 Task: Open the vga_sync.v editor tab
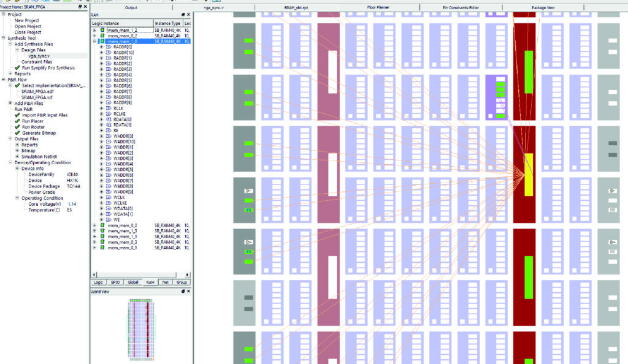(x=214, y=7)
